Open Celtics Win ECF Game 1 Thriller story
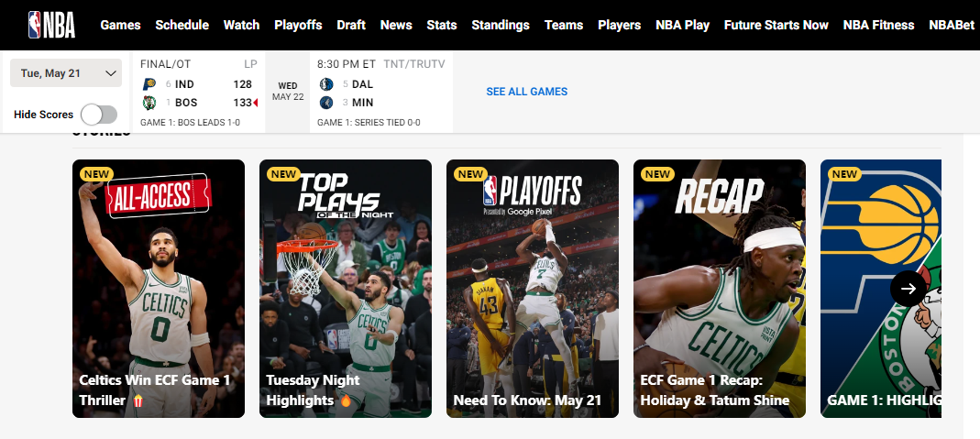Image resolution: width=980 pixels, height=439 pixels. (159, 289)
